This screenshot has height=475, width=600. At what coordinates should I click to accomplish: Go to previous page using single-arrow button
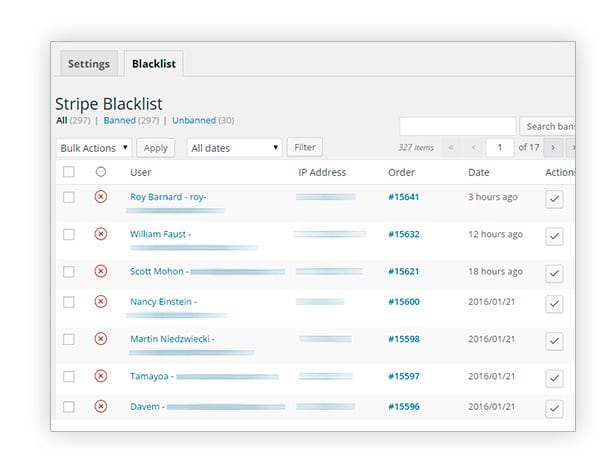pyautogui.click(x=474, y=147)
